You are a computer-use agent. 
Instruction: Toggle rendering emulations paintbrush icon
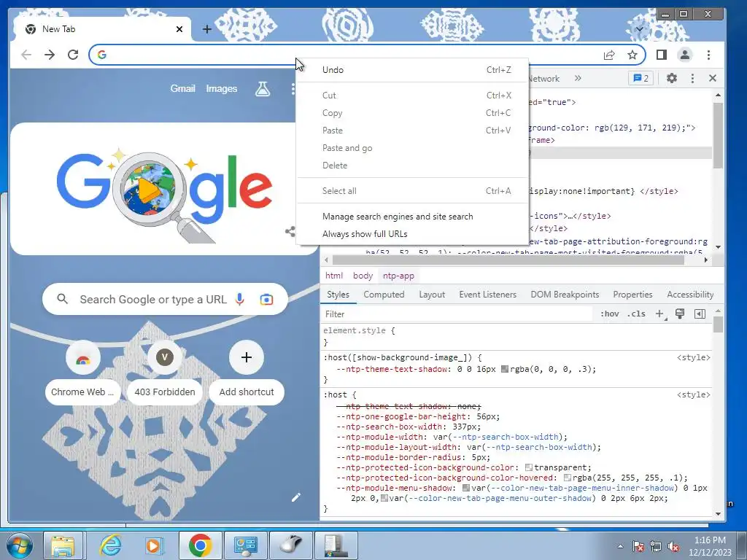(x=680, y=314)
